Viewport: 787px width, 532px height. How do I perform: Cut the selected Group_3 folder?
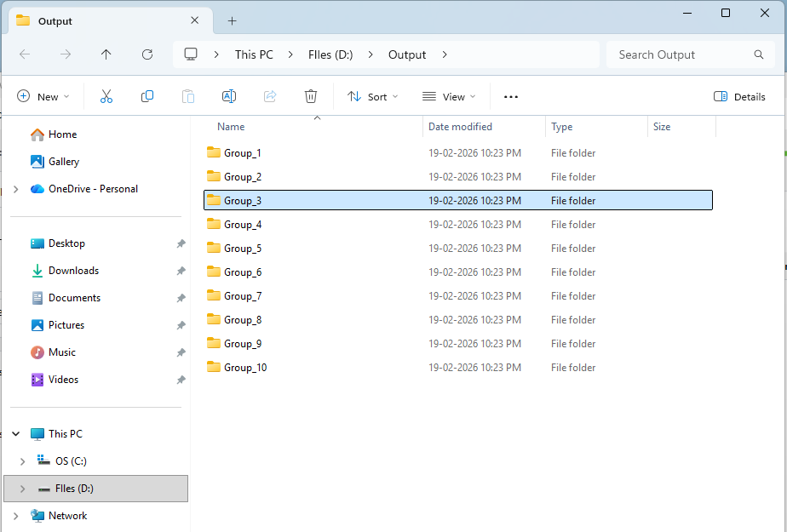coord(106,96)
